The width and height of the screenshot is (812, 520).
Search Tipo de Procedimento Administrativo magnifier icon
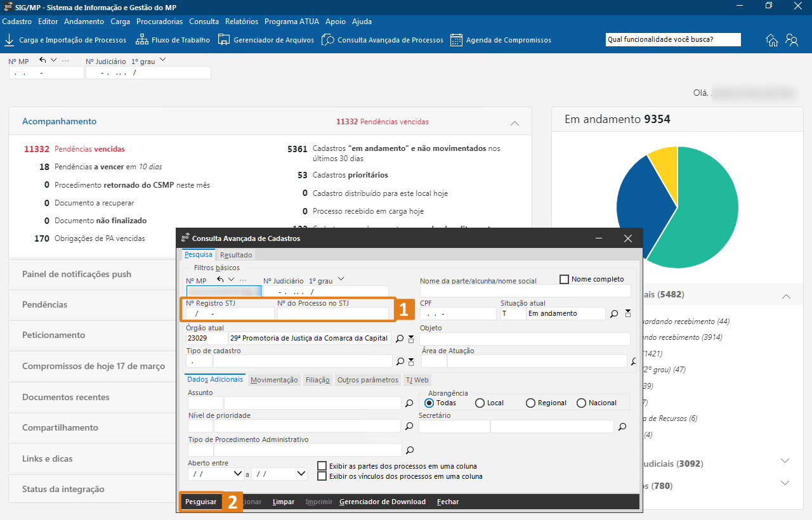(409, 450)
